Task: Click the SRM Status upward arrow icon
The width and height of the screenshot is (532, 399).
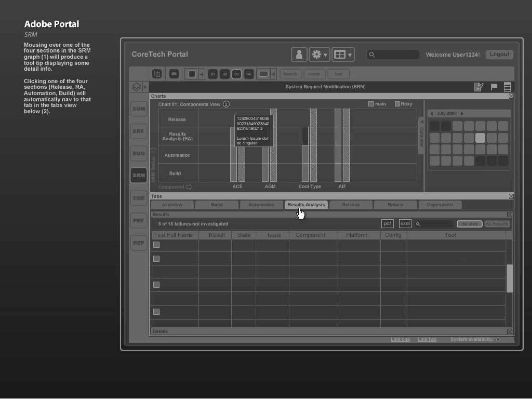Action: (153, 151)
